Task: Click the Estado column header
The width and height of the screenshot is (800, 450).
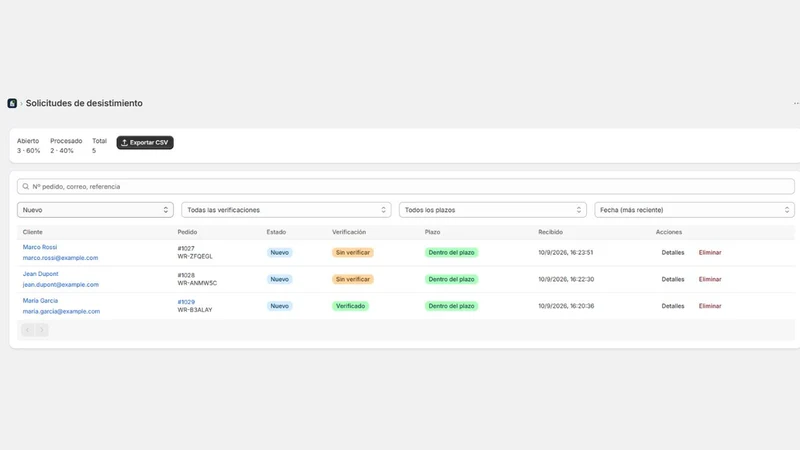Action: click(x=276, y=232)
